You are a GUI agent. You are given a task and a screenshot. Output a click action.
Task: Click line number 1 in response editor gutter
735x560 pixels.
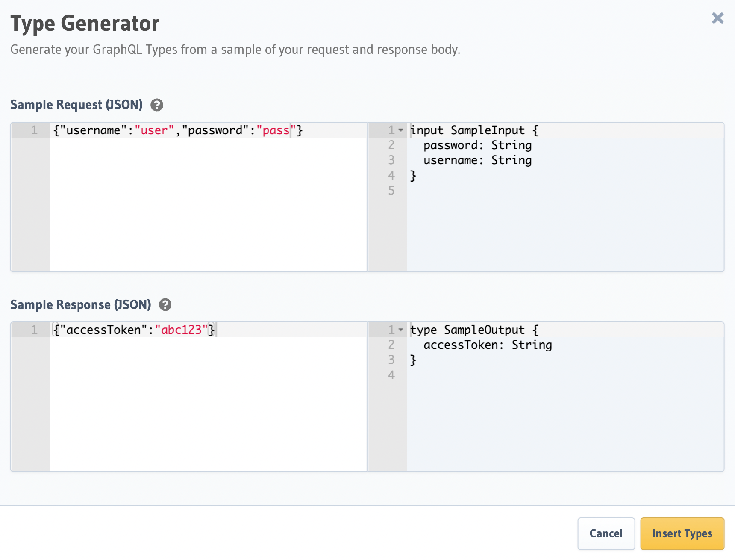coord(34,330)
